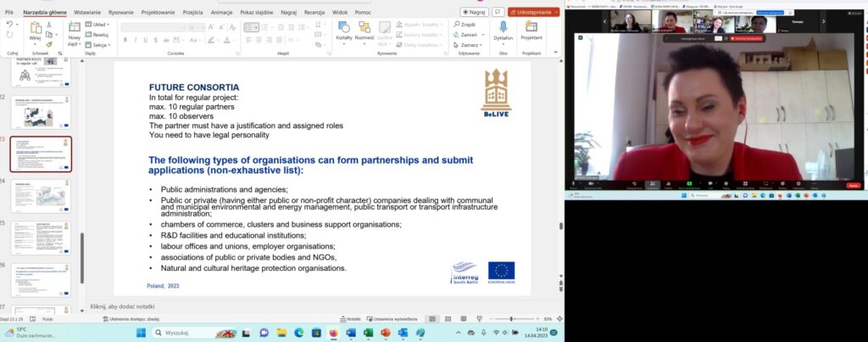
Task: Click the Nagraj record button at top right
Action: pyautogui.click(x=475, y=12)
